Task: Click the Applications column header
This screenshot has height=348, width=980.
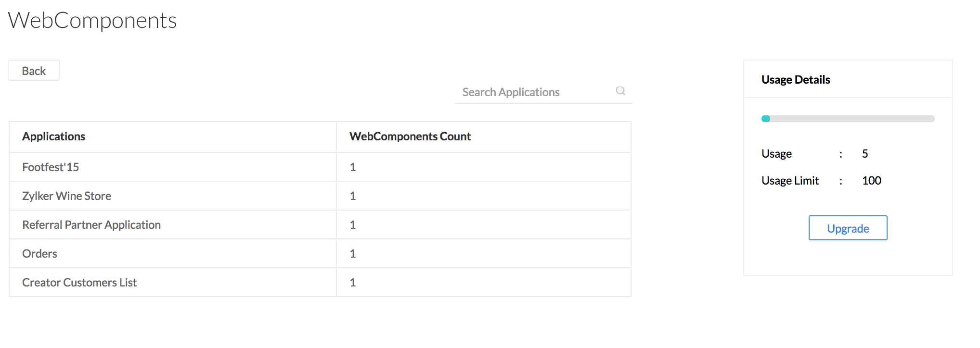Action: click(x=53, y=137)
